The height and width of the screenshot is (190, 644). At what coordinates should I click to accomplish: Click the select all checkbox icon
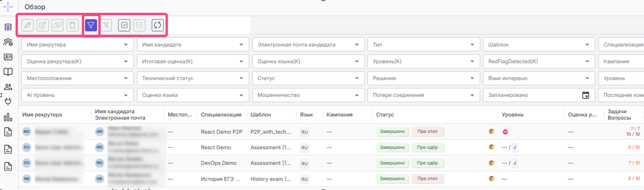tap(124, 25)
